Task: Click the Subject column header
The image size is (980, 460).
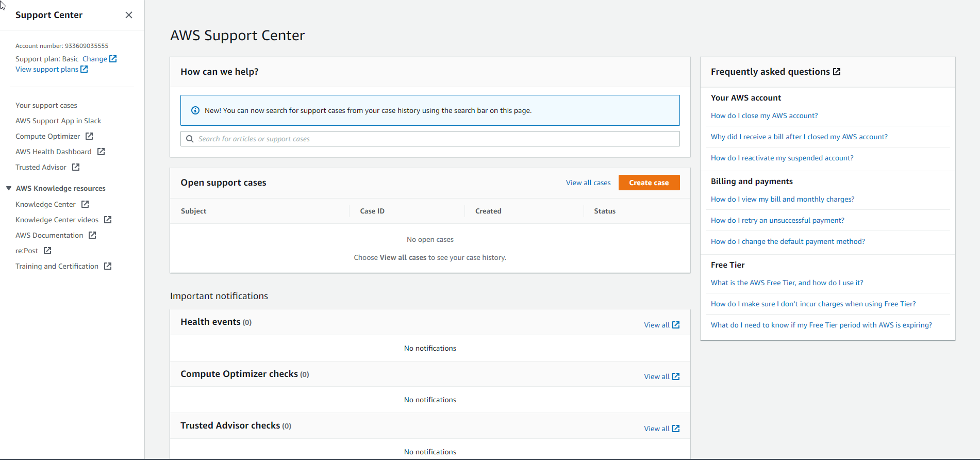Action: 193,211
